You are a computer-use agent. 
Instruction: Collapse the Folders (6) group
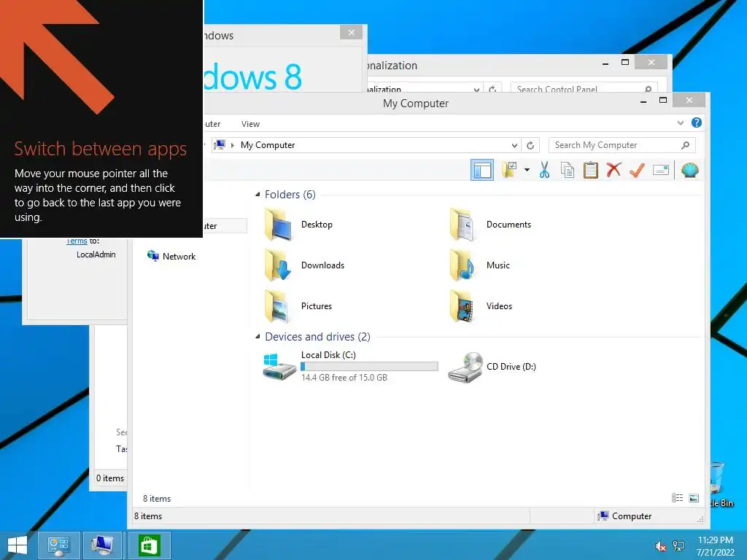258,194
